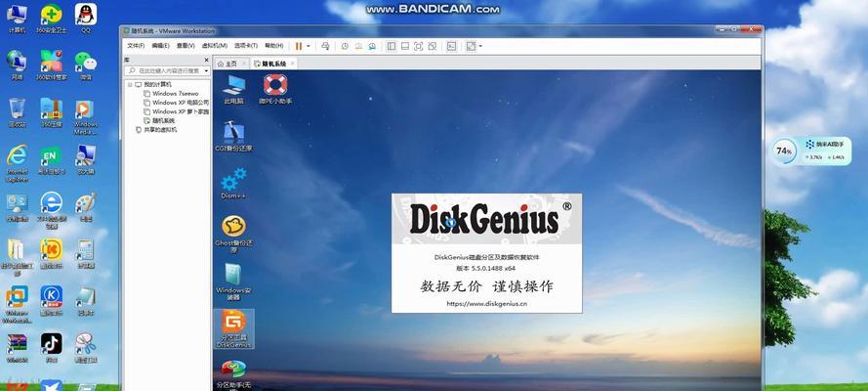Open the 虚拟机(M) menu in VMware
Screen dimensions: 868x391
214,46
